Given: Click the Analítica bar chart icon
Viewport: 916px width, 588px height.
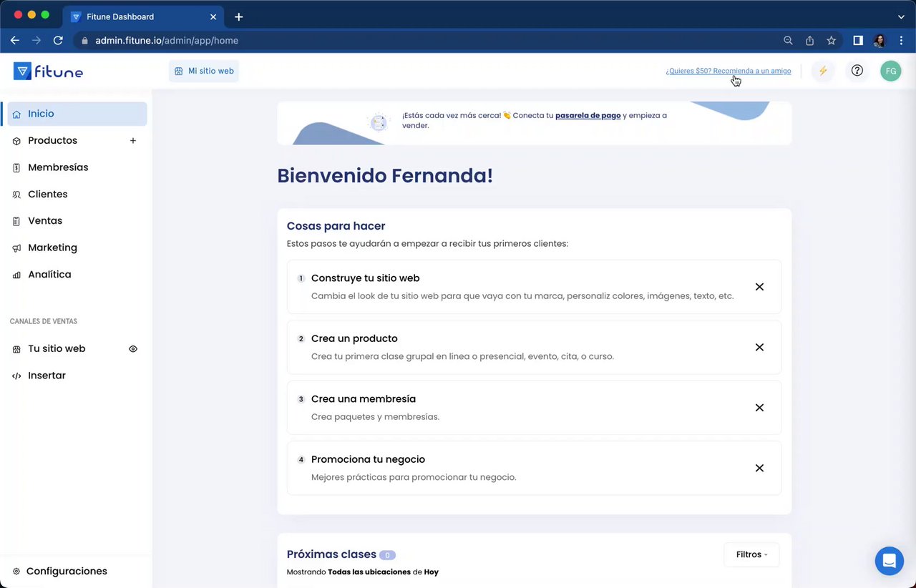Looking at the screenshot, I should [16, 275].
